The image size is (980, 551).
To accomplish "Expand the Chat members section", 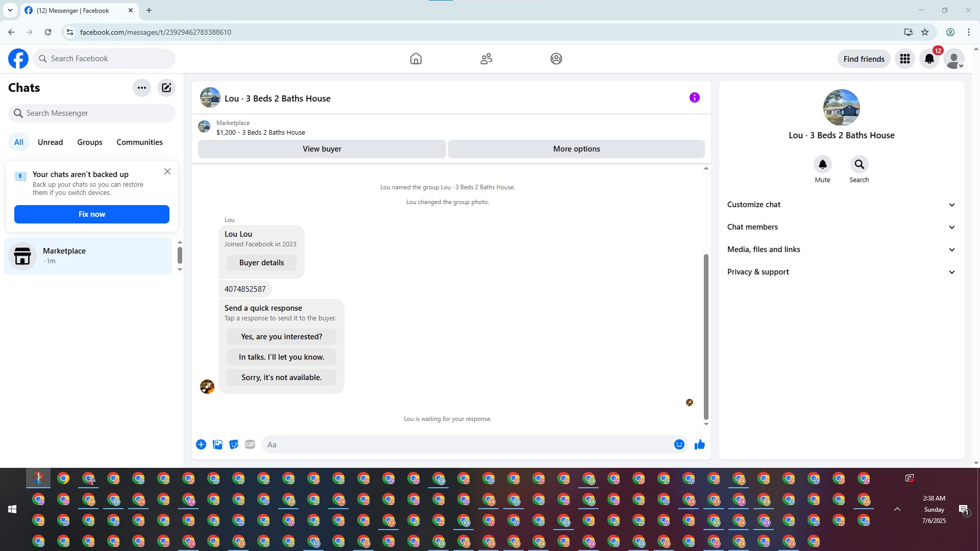I will click(841, 227).
